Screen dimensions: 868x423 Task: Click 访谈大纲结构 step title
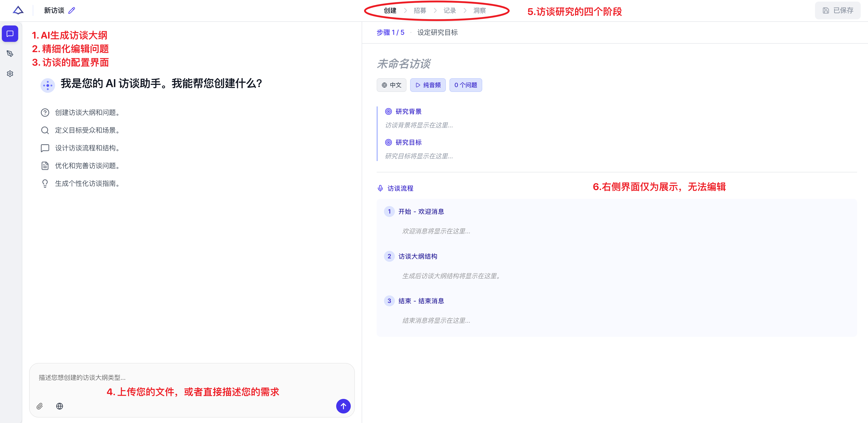click(418, 256)
